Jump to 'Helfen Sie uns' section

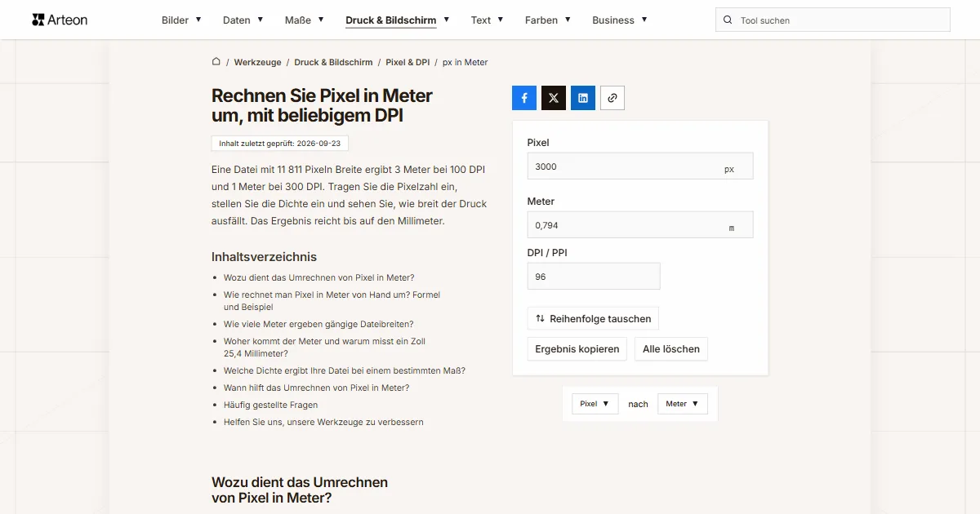click(323, 422)
